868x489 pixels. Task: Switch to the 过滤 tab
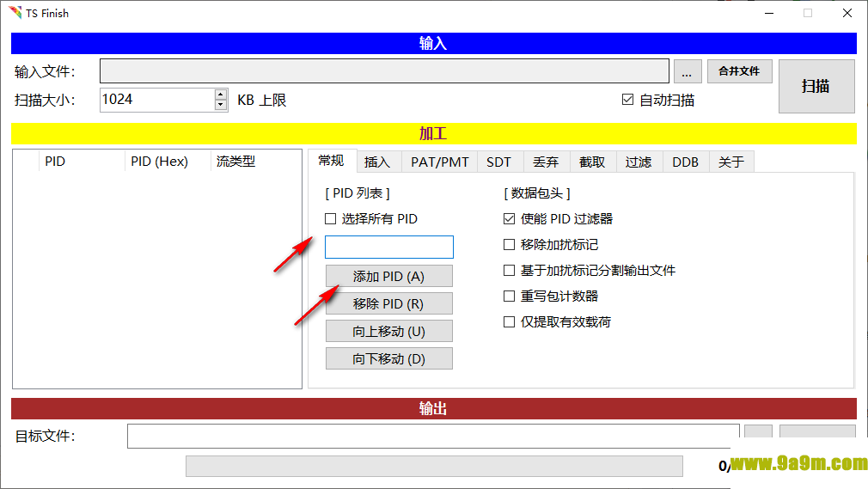[x=639, y=162]
